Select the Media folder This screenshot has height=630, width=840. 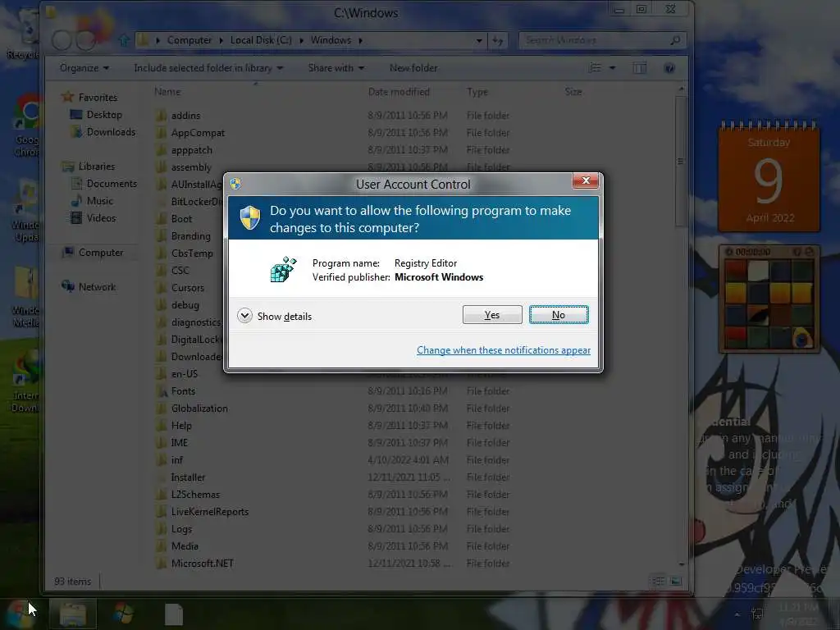pos(185,546)
